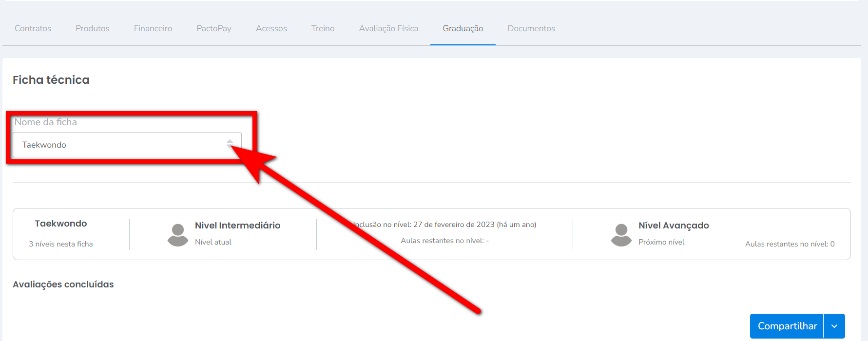Screen dimensions: 868x341
Task: Expand the arrow beside the Compartilhar button
Action: [834, 326]
